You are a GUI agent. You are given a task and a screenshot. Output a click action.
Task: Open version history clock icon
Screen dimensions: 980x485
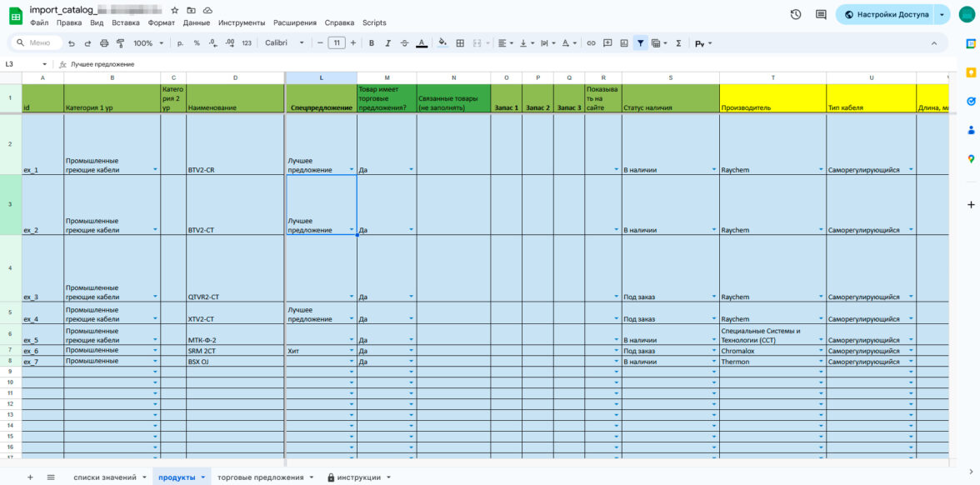[x=796, y=14]
